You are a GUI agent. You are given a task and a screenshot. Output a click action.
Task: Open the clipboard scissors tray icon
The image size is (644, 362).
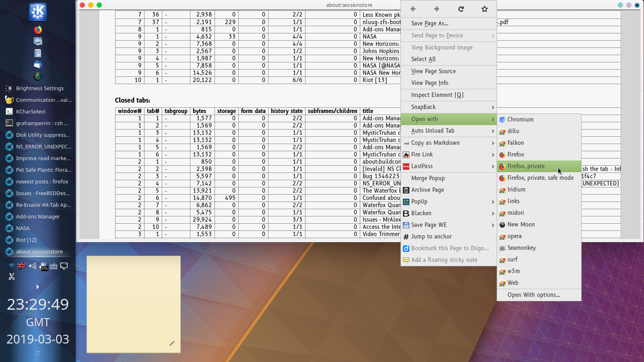[x=12, y=277]
